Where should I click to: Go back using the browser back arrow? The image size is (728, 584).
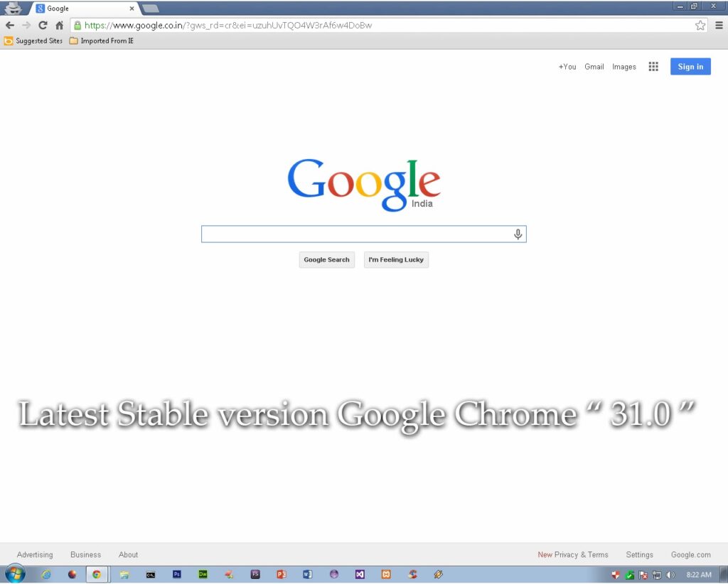(10, 25)
